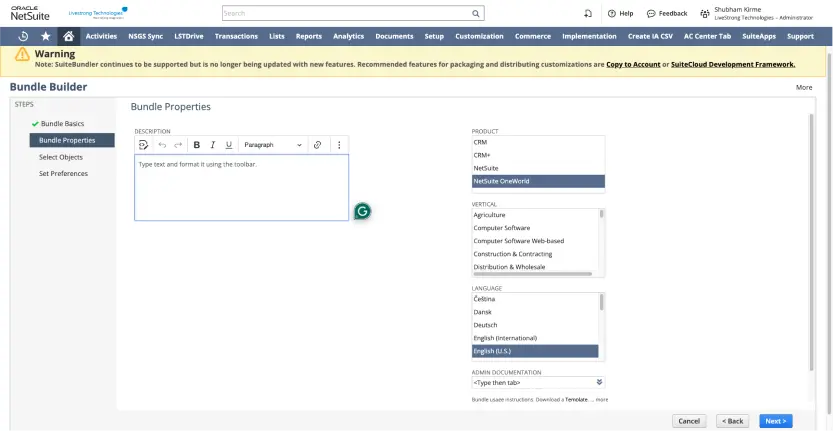The width and height of the screenshot is (833, 431).
Task: Insert a link with the link icon
Action: coord(317,145)
